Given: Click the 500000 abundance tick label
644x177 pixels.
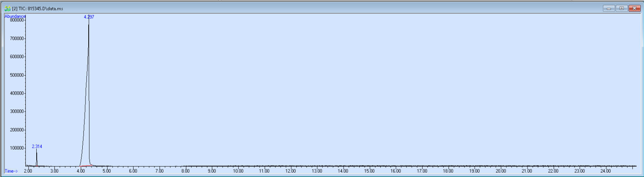Looking at the screenshot, I should [x=17, y=75].
